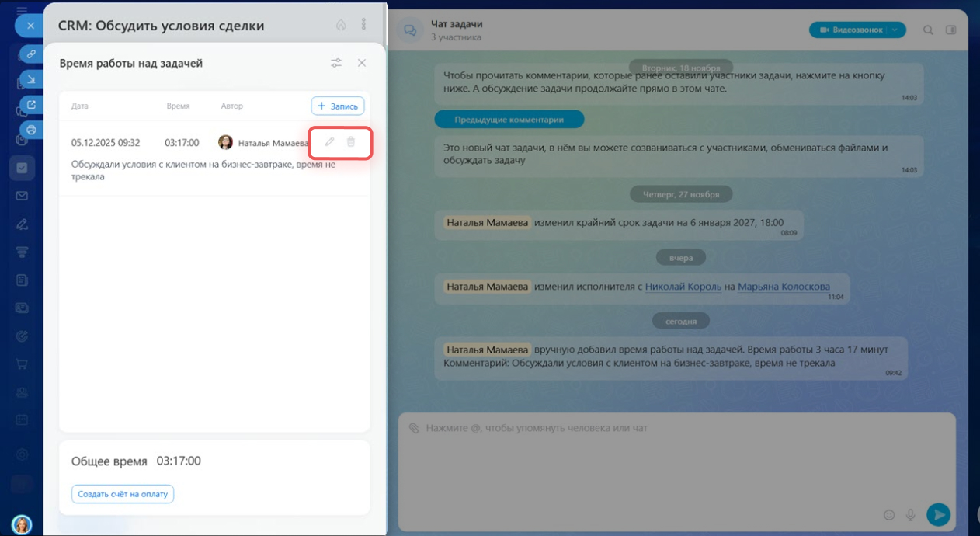Add new time entry with Запись button
980x536 pixels.
pyautogui.click(x=338, y=106)
